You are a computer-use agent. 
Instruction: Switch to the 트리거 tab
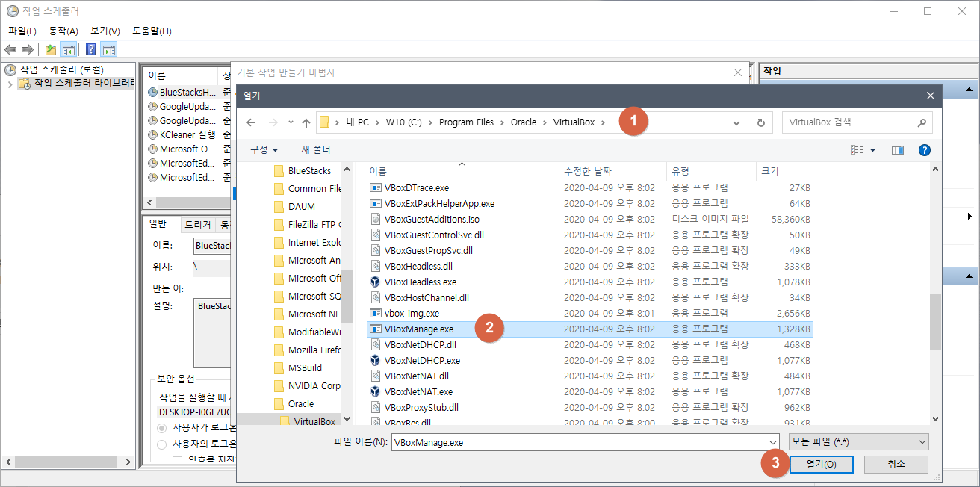point(197,224)
